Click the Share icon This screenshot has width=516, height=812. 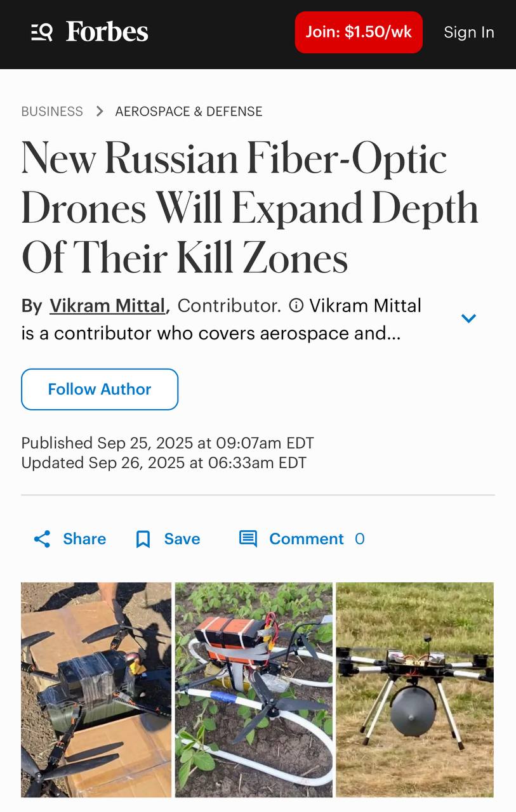[43, 539]
